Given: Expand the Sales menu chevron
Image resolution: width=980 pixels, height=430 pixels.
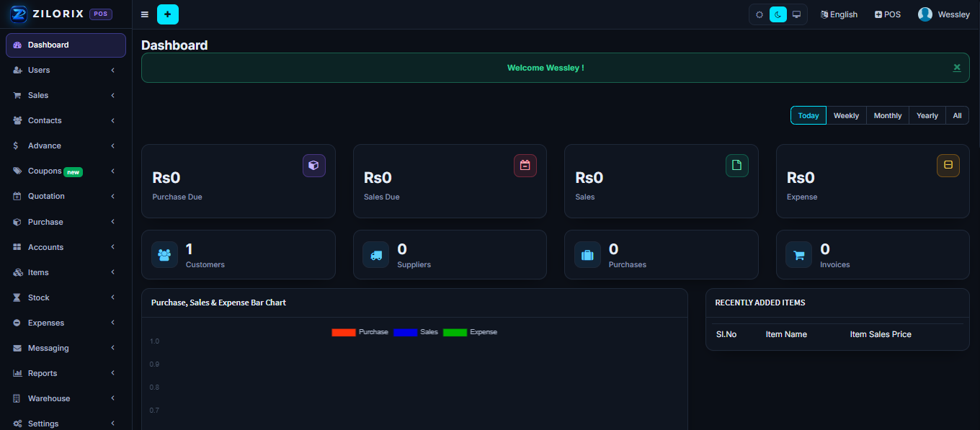Looking at the screenshot, I should (113, 95).
